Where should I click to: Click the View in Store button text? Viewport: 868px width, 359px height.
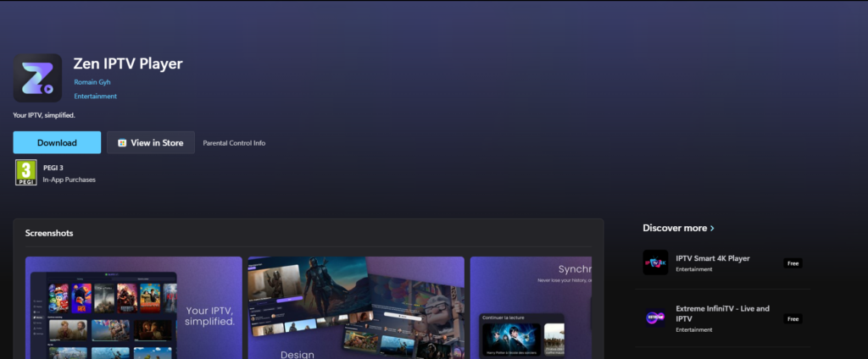157,143
